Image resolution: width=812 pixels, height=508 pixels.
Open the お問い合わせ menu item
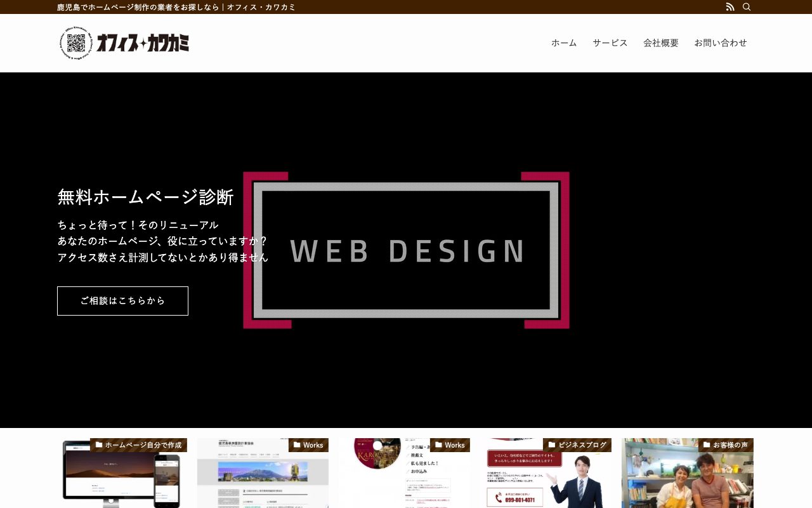coord(721,43)
